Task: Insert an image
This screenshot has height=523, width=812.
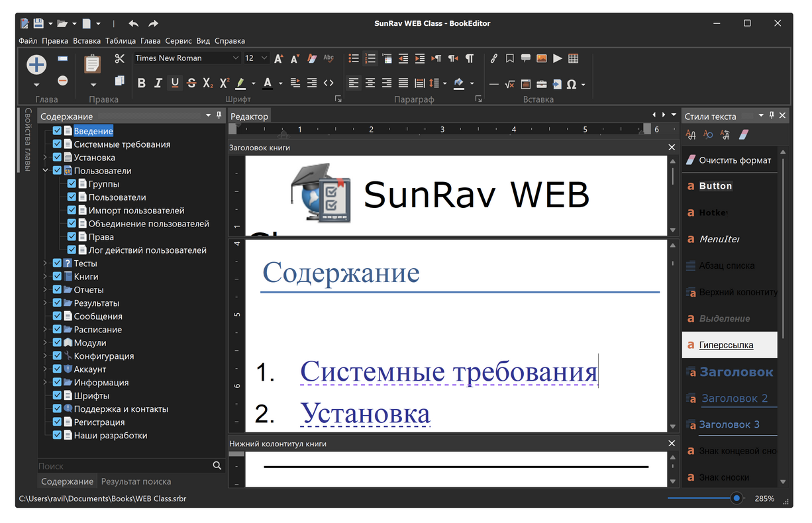Action: pyautogui.click(x=542, y=58)
